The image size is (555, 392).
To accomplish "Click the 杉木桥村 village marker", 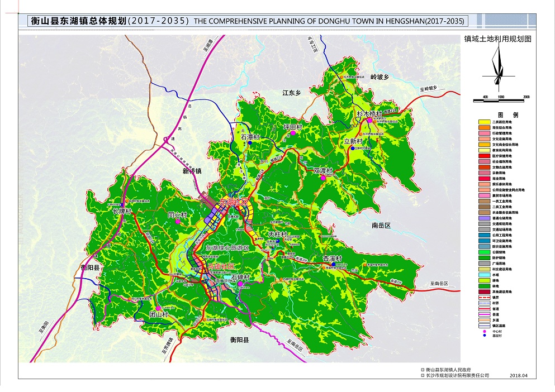I will 369,120.
